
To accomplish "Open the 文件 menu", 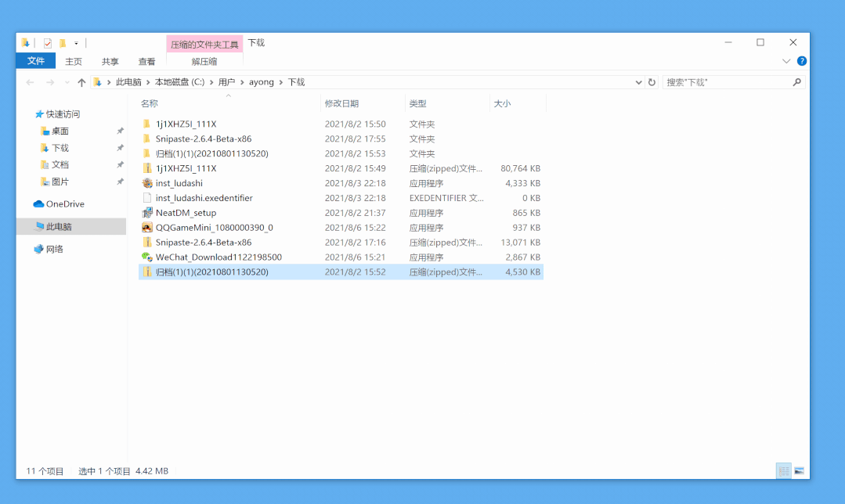I will (36, 61).
